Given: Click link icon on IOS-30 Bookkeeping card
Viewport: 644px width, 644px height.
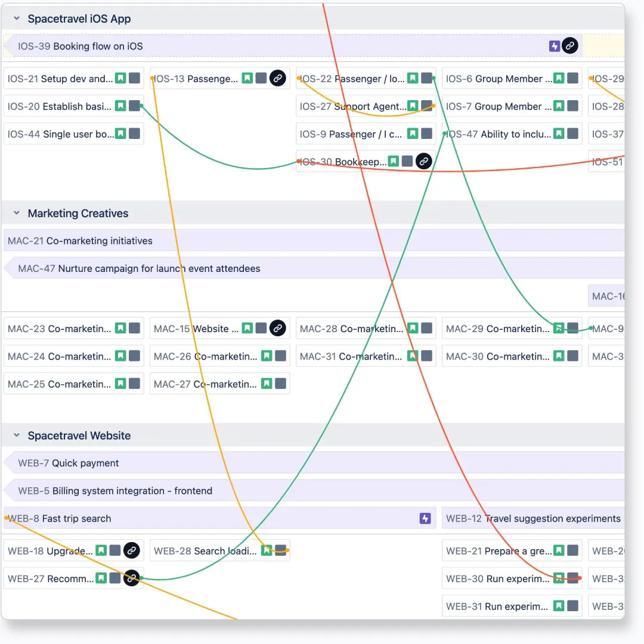Looking at the screenshot, I should click(423, 161).
